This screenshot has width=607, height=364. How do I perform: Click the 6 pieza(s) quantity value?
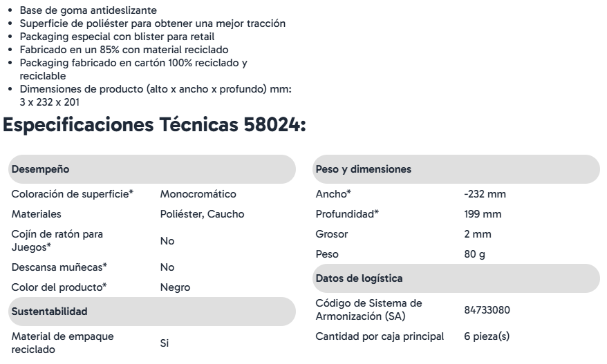point(487,336)
